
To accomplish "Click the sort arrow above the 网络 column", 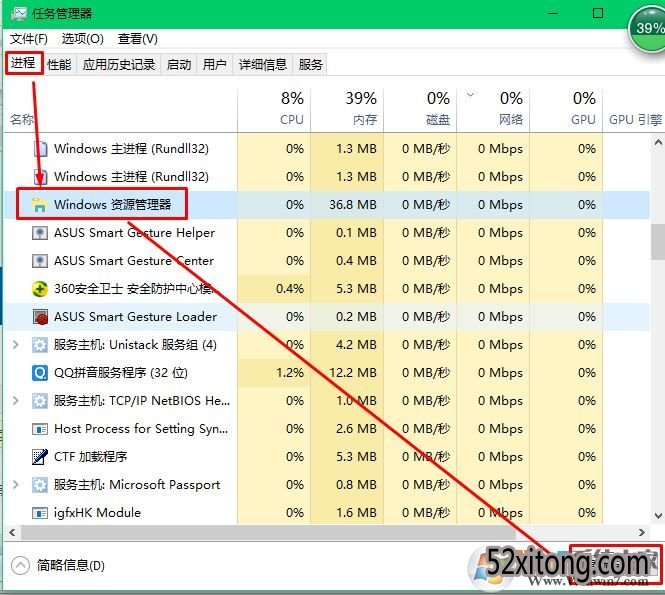I will 470,95.
